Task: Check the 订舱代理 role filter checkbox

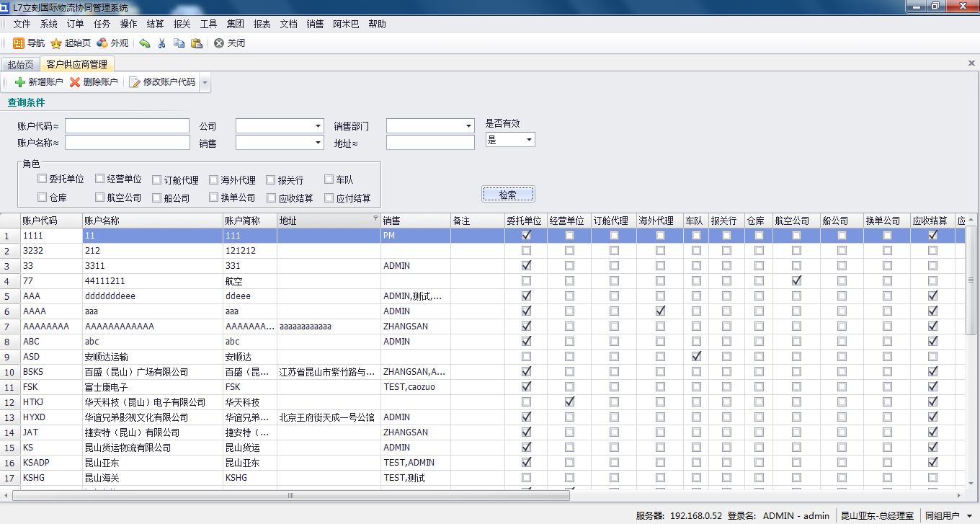Action: point(157,180)
